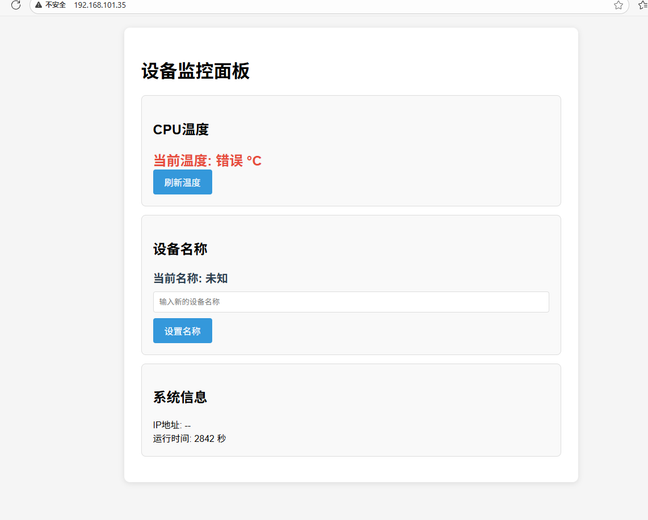This screenshot has width=648, height=520.
Task: Click the browser reload page icon
Action: coord(15,5)
